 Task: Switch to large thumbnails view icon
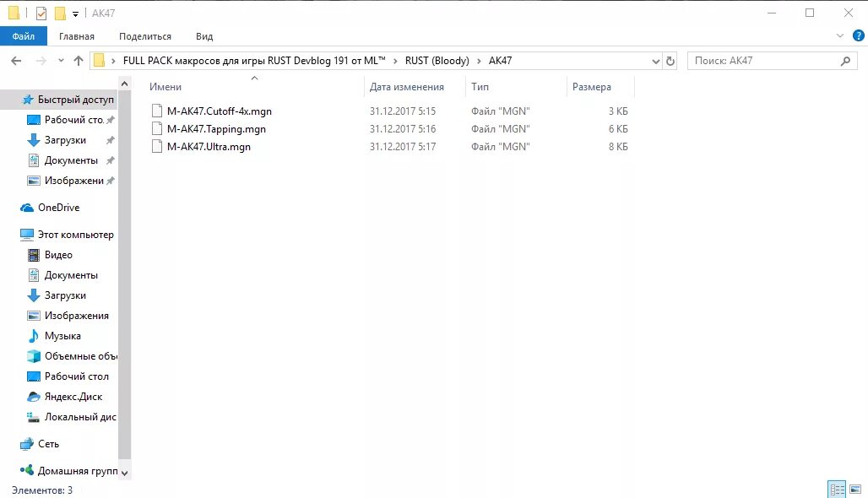[x=855, y=490]
